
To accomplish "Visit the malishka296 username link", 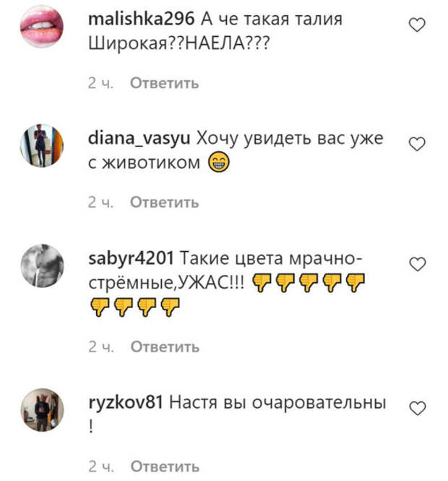I will (141, 19).
